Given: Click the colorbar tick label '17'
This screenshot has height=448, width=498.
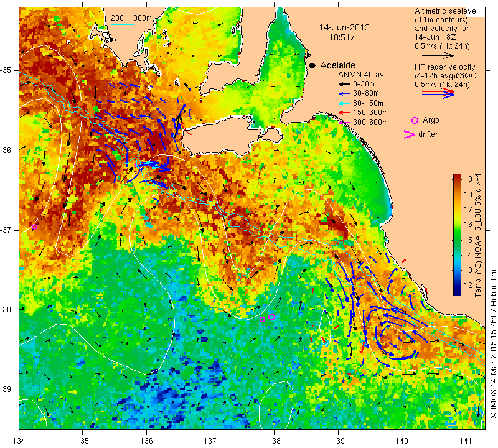Looking at the screenshot, I should [x=468, y=209].
